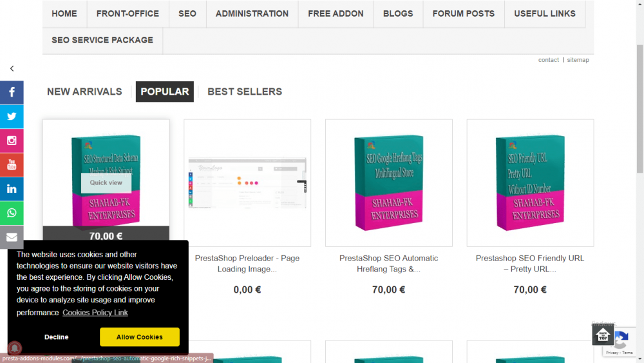Open the SEO menu item
Viewport: 644px width, 363px height.
(x=187, y=14)
